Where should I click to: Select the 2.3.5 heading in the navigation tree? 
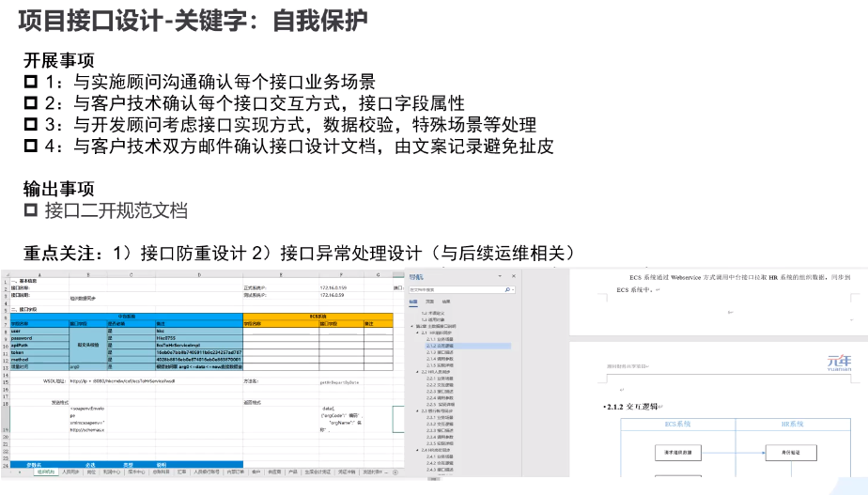[x=440, y=443]
